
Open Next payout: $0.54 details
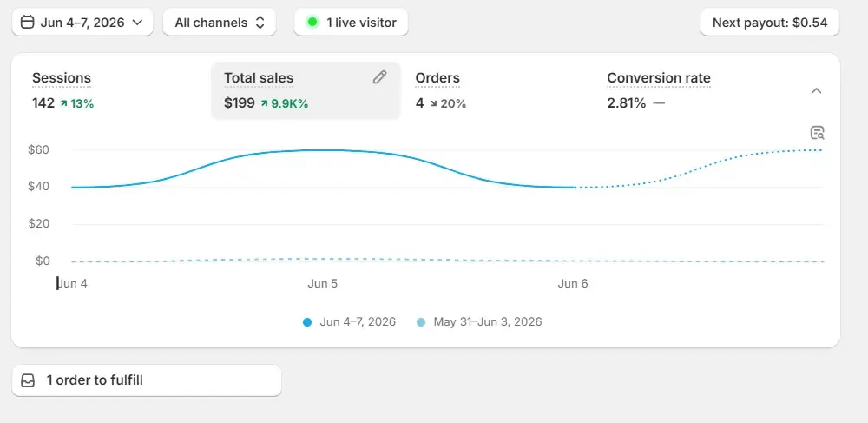(x=769, y=23)
